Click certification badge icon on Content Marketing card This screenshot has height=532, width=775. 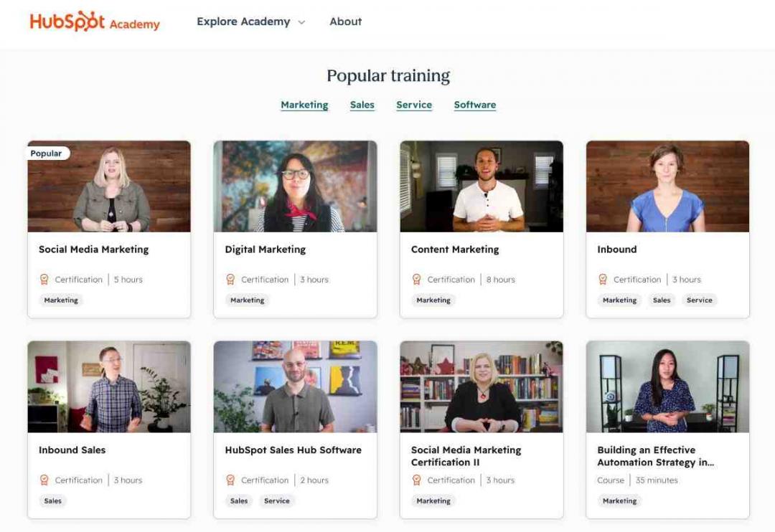417,280
